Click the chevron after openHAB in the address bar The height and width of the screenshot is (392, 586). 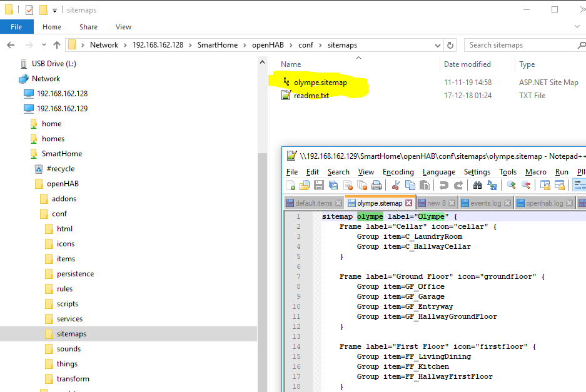(290, 45)
